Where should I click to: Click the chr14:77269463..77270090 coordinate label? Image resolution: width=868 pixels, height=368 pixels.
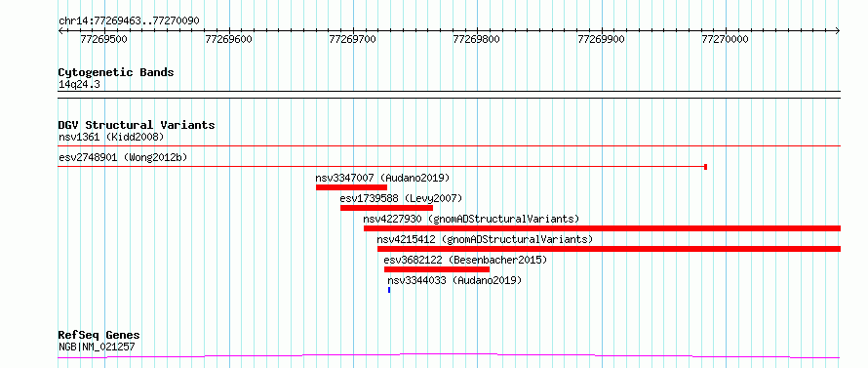129,21
